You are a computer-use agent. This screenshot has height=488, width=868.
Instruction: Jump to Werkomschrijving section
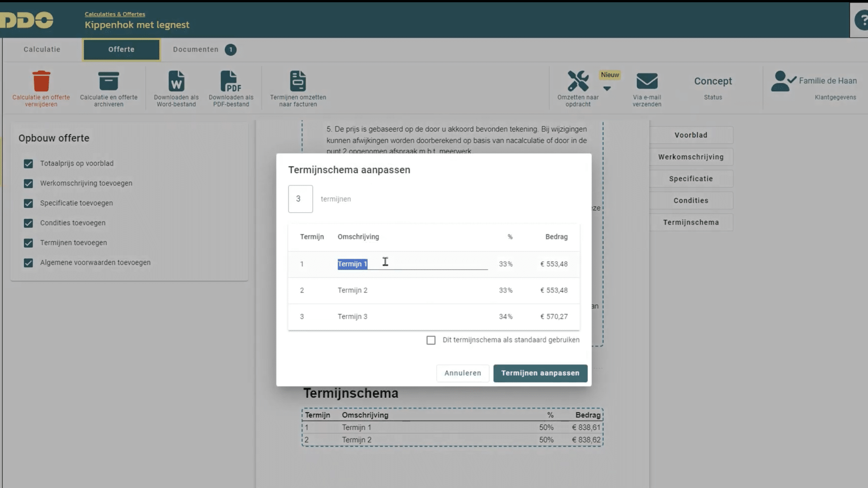691,157
